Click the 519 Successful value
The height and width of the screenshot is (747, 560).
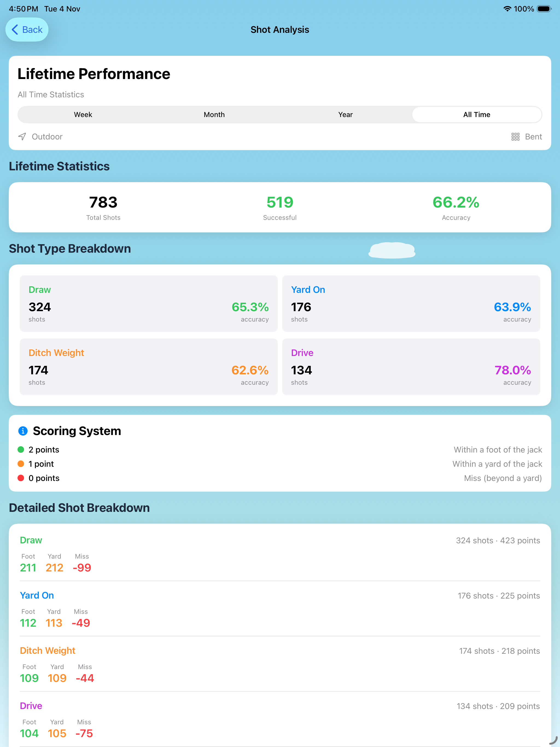[280, 202]
